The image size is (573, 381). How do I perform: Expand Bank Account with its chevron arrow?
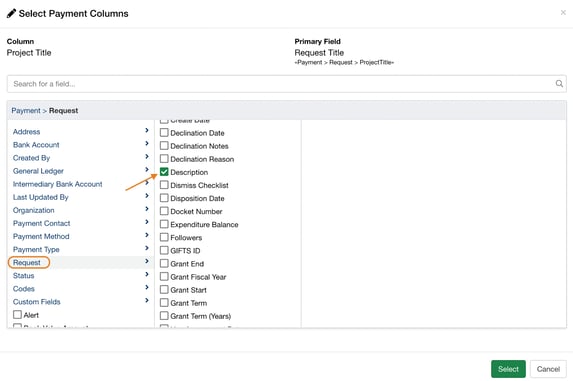147,144
